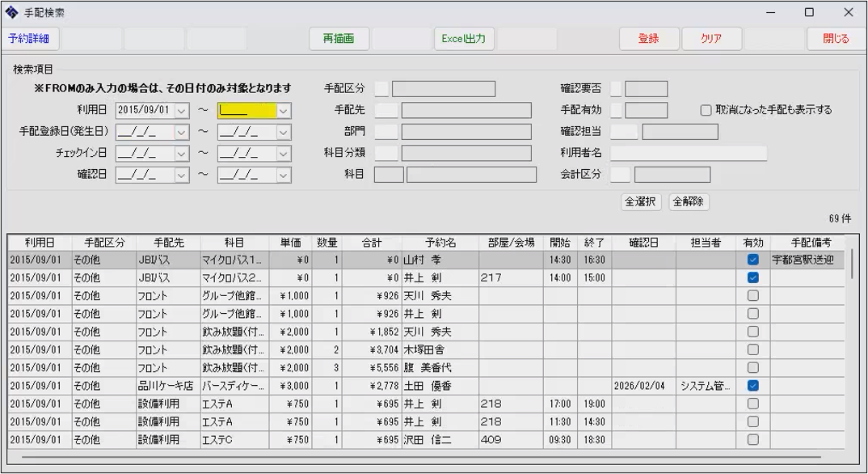The width and height of the screenshot is (868, 474).
Task: Click the 閉じる close button in toolbar
Action: (836, 39)
